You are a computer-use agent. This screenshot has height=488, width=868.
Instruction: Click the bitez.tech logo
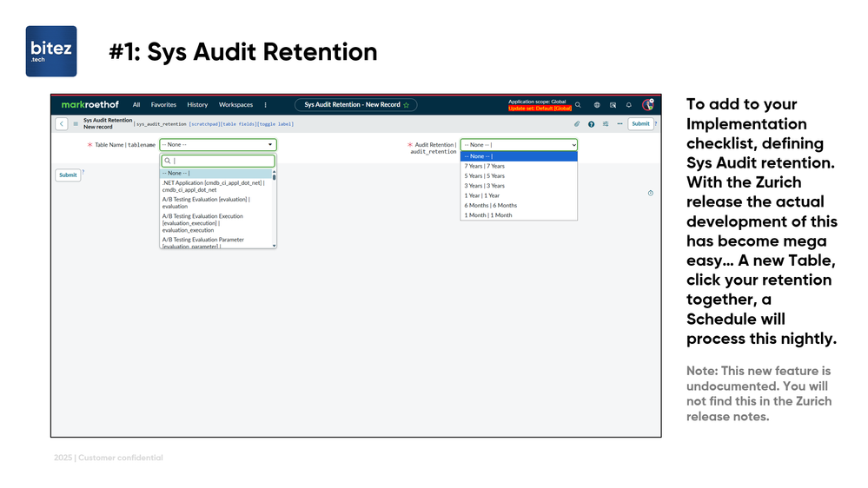[x=51, y=51]
